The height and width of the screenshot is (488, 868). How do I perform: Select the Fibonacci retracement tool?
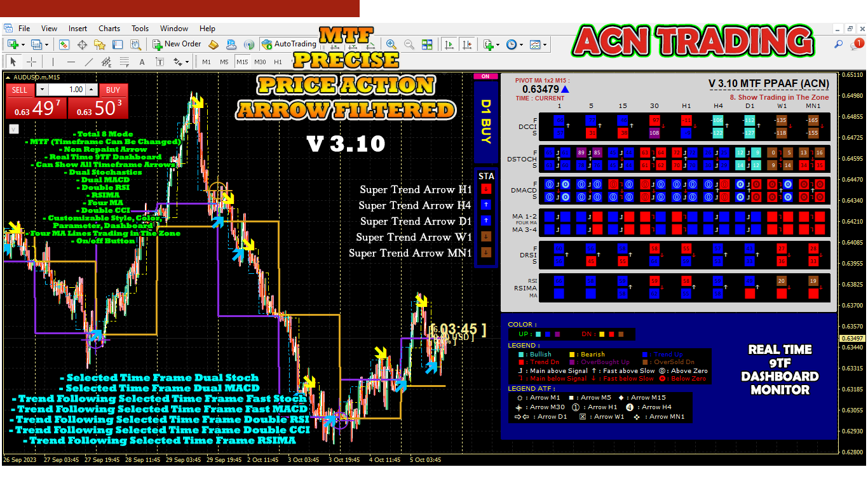pyautogui.click(x=124, y=62)
